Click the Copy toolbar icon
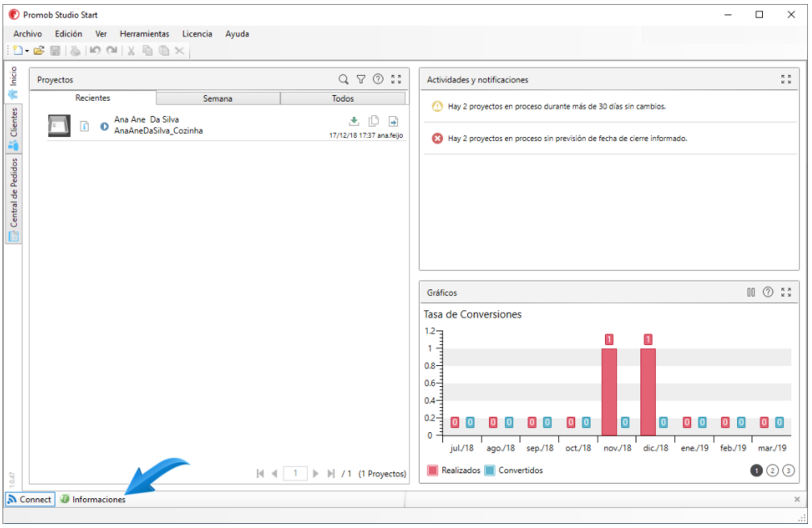The image size is (812, 528). tap(147, 51)
